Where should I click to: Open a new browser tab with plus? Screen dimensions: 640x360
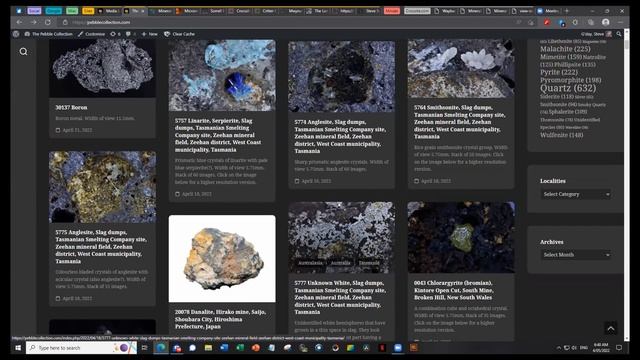567,11
